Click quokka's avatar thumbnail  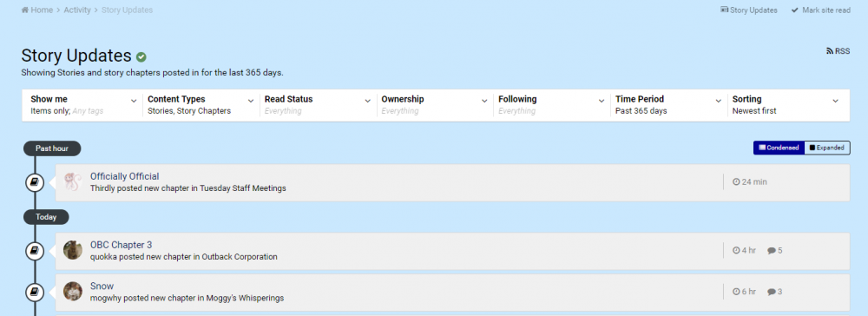[73, 250]
